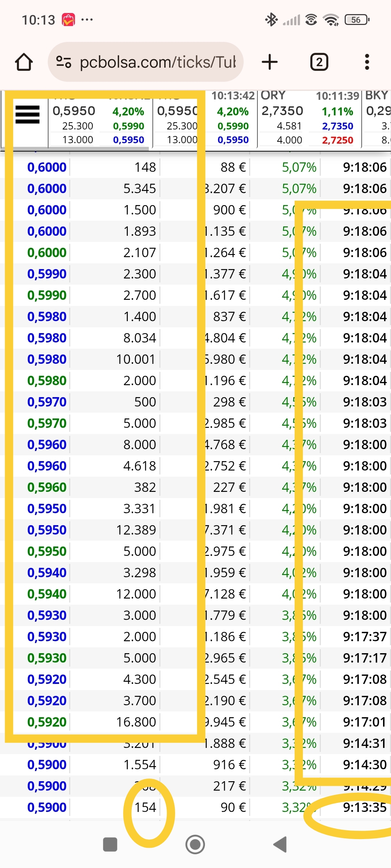Tap the three-dot more notifications indicator
Viewport: 391px width, 868px height.
[x=87, y=20]
